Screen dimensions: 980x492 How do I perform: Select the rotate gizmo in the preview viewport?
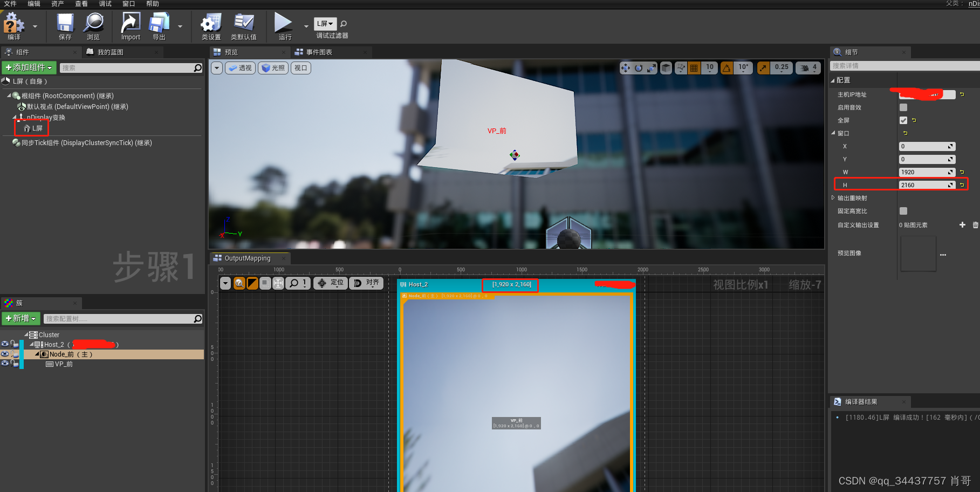click(638, 67)
